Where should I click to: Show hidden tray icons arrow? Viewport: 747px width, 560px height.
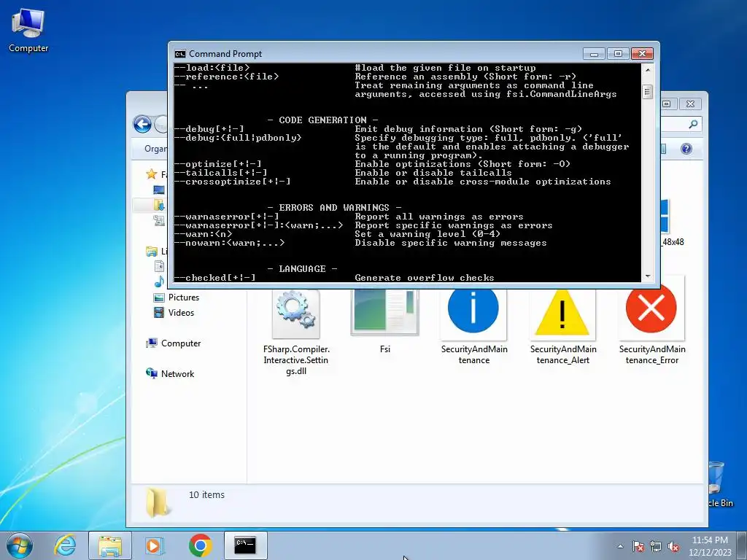[620, 547]
